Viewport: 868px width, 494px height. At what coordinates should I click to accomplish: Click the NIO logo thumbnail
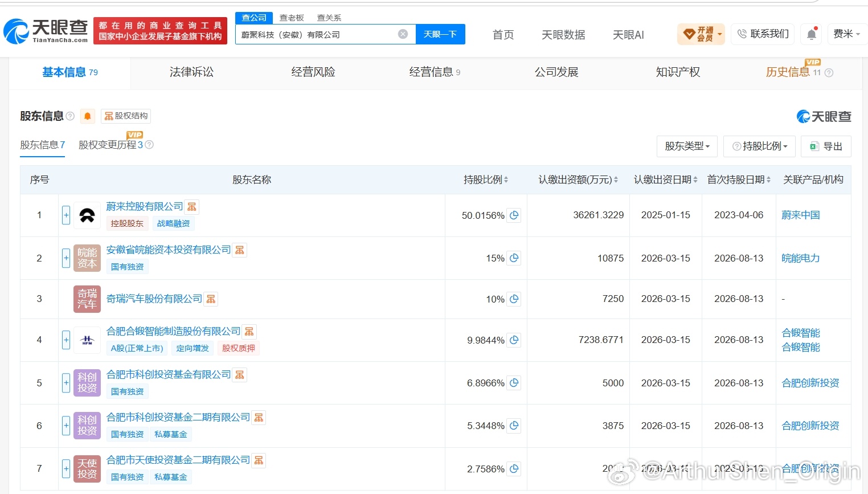coord(87,215)
